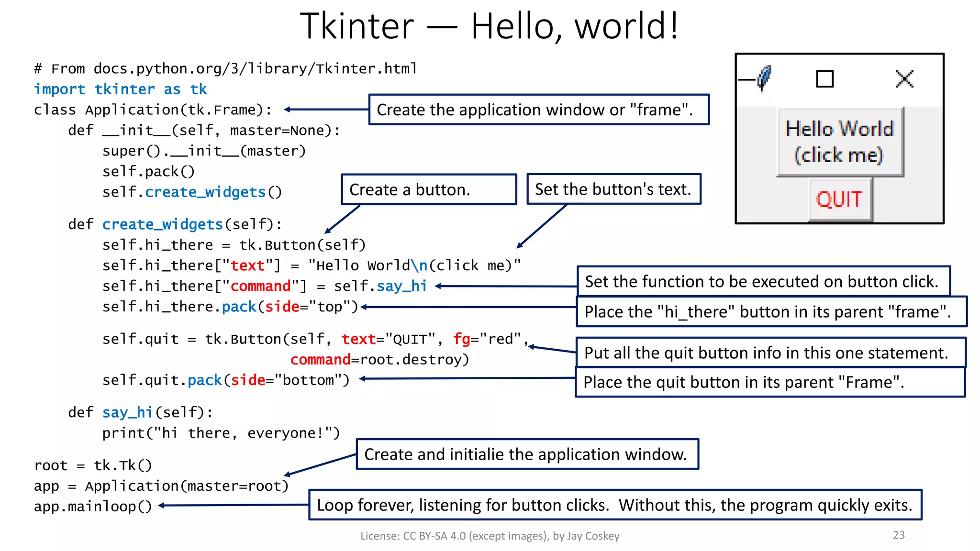
Task: Click the X close icon
Action: [x=904, y=79]
